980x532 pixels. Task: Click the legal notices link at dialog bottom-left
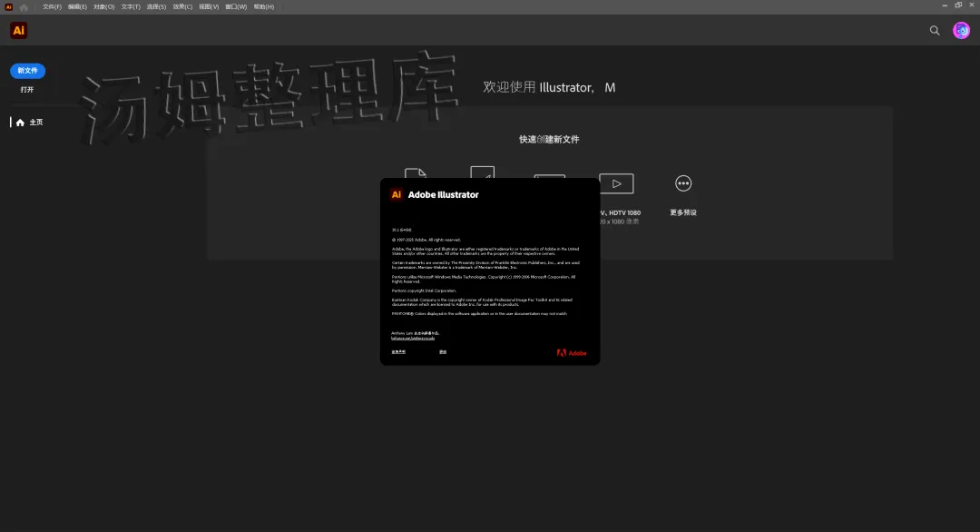point(398,352)
